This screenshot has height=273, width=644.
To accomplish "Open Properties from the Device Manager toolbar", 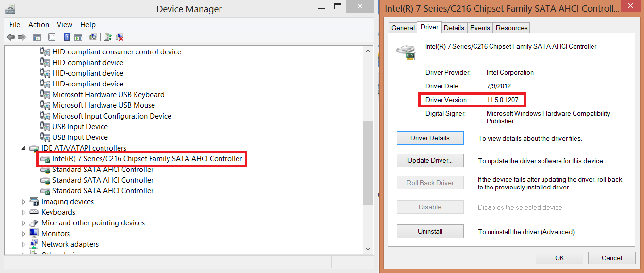I will pyautogui.click(x=51, y=37).
